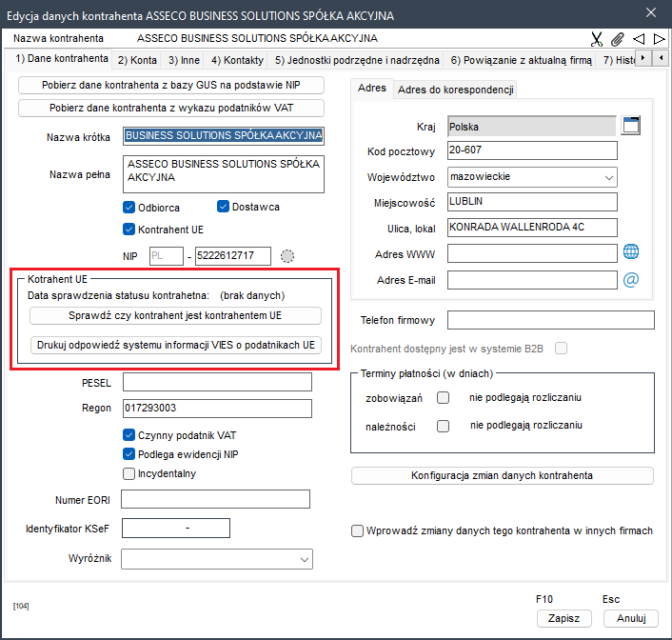Viewport: 672px width, 640px height.
Task: Click NIP number field
Action: tap(233, 256)
